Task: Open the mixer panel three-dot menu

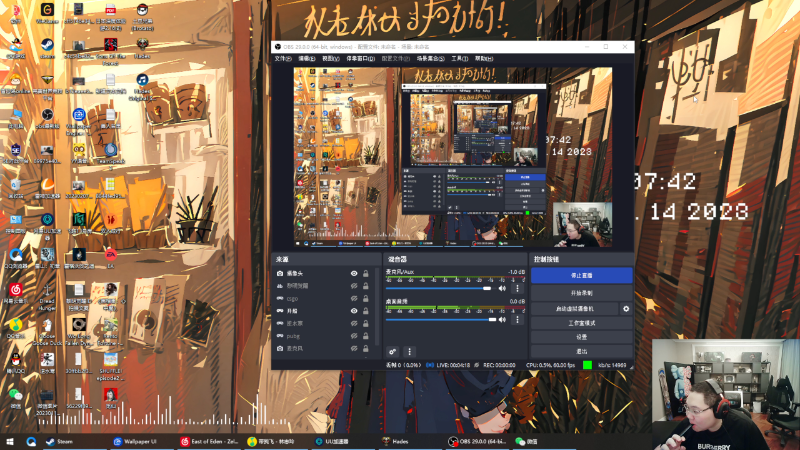Action: (x=409, y=352)
